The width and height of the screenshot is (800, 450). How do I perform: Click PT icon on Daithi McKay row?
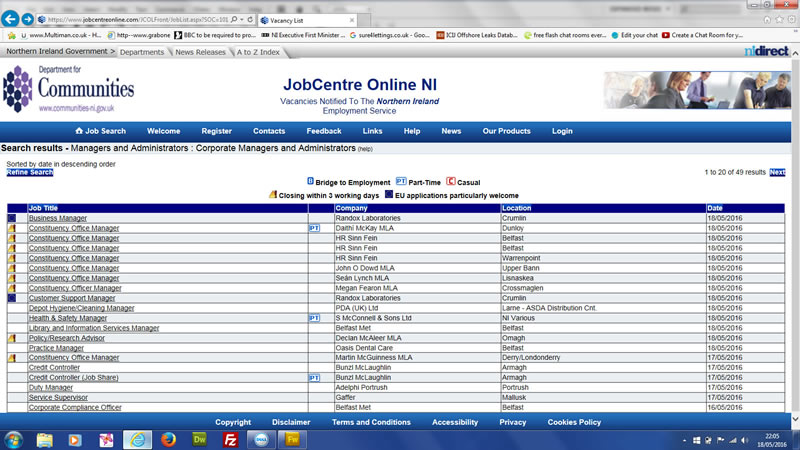(x=314, y=228)
